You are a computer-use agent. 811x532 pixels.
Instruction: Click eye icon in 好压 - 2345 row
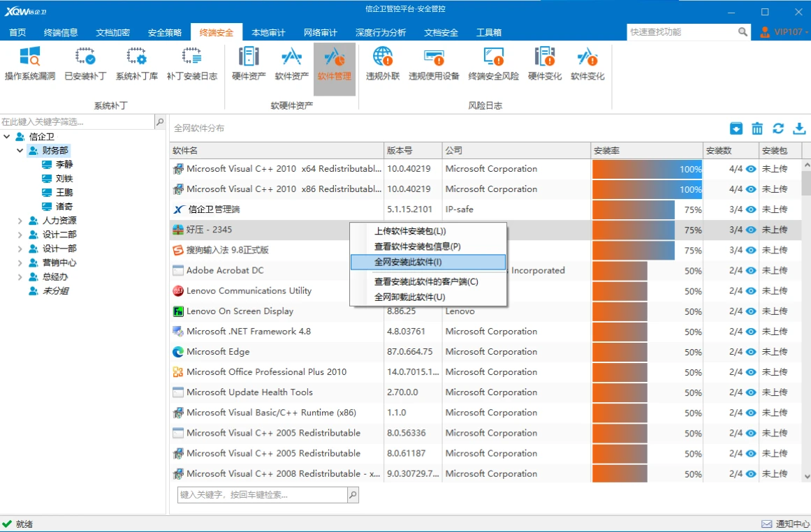[751, 230]
